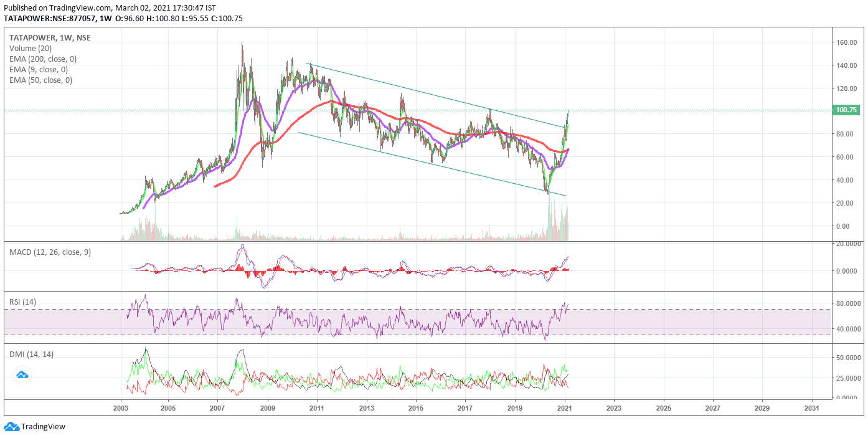Select the 2009 label on the time axis
868x438 pixels.
coord(267,408)
